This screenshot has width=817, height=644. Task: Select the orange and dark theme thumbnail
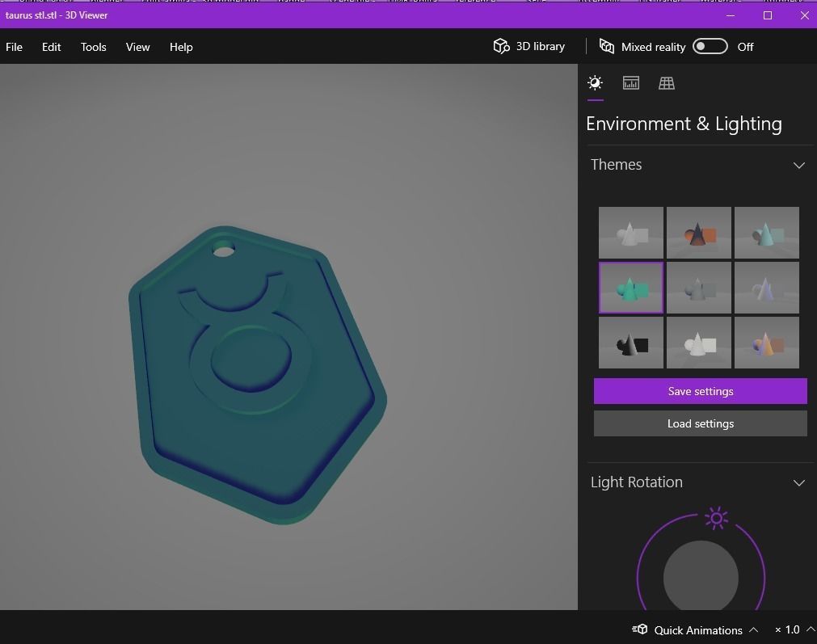(699, 233)
